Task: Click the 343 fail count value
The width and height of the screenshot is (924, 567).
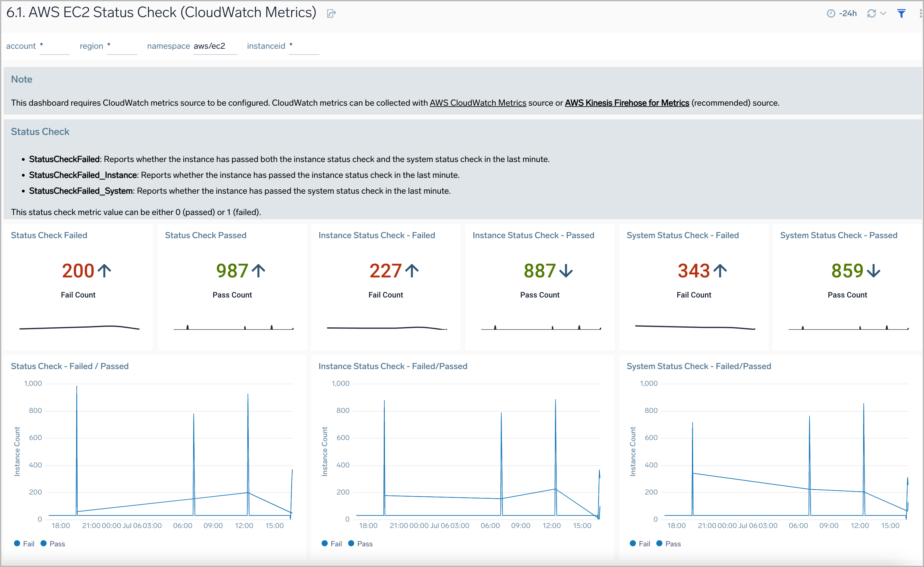Action: tap(694, 271)
